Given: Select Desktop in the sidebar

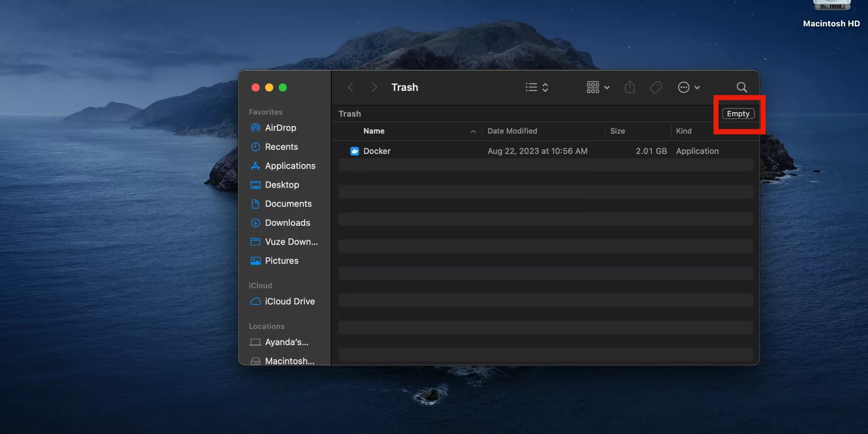Looking at the screenshot, I should (282, 185).
